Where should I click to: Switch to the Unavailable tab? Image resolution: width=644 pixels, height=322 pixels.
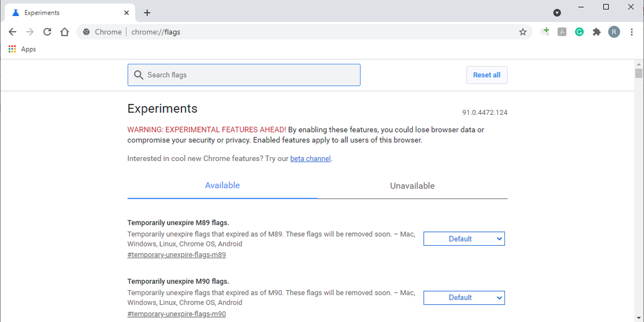coord(412,186)
